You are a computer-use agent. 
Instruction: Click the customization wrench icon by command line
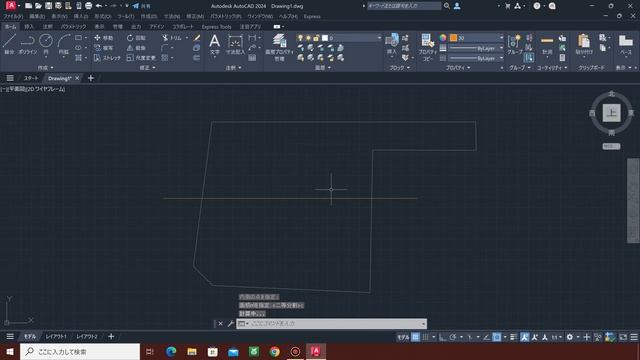coord(230,324)
